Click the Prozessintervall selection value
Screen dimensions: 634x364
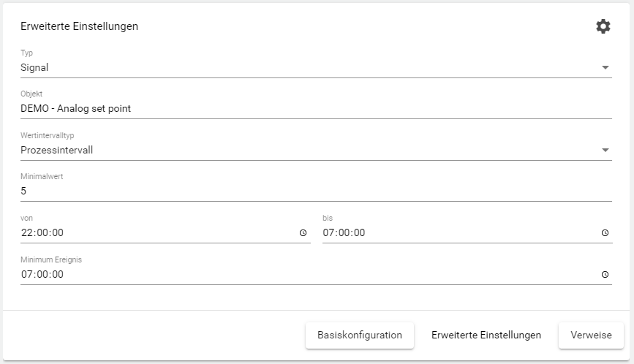(57, 151)
